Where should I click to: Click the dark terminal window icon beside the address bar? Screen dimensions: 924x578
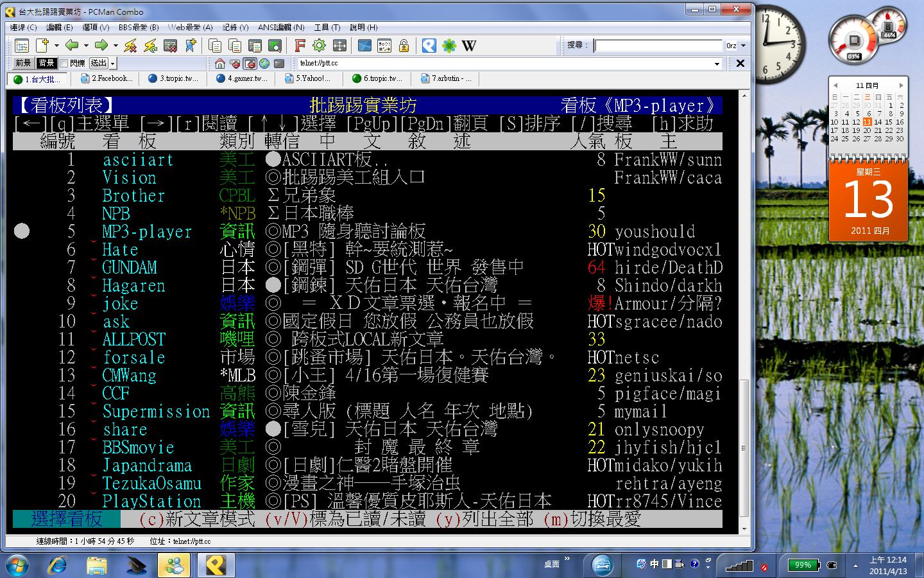(x=279, y=64)
